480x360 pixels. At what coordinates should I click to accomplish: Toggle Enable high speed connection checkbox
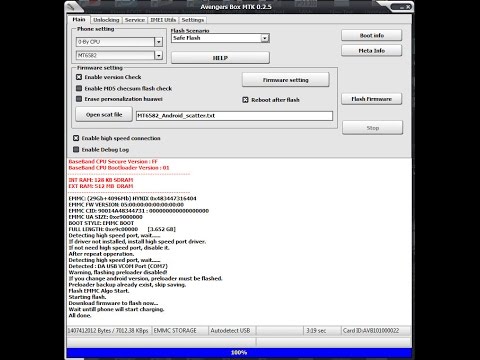[x=76, y=138]
